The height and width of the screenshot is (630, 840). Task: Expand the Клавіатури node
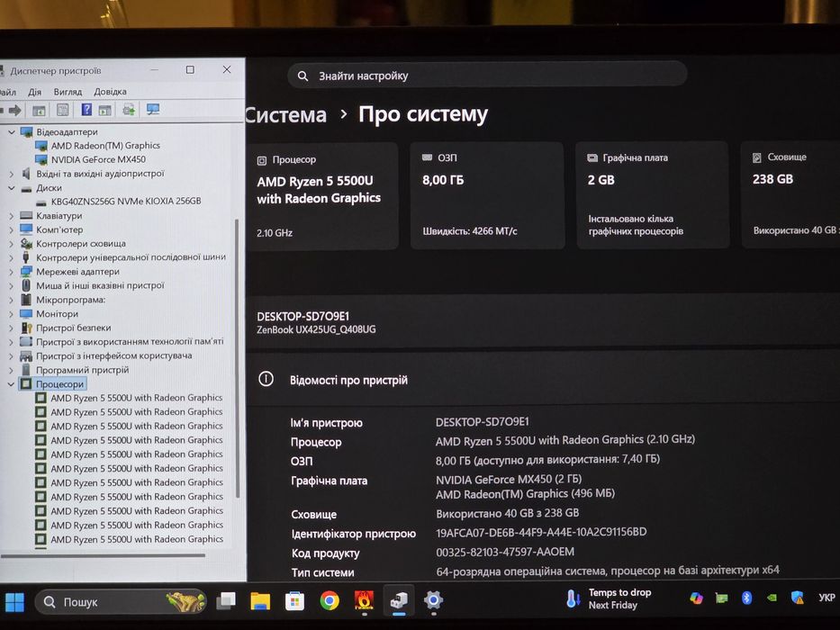point(11,216)
